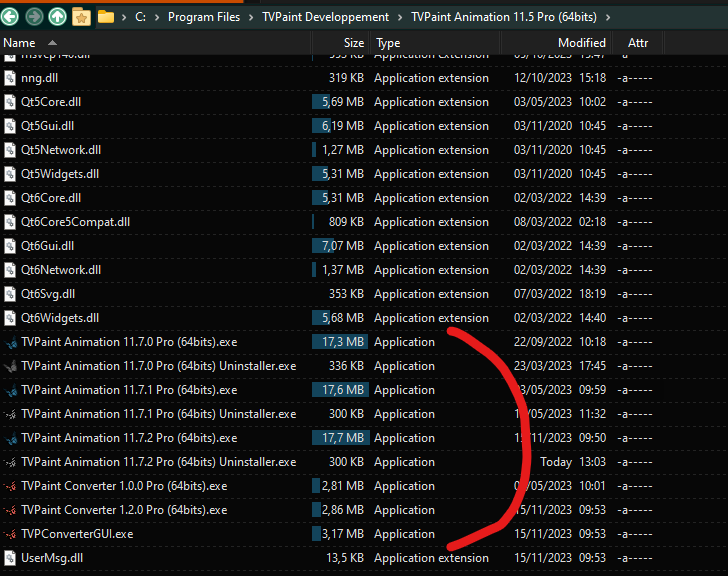Sort files by the Type column
728x576 pixels.
click(x=388, y=43)
